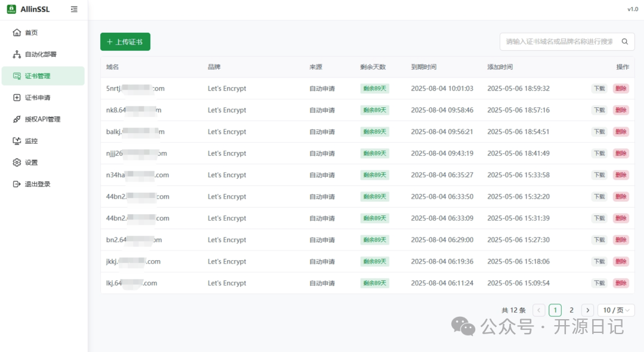This screenshot has width=644, height=352.
Task: Click the home icon in sidebar
Action: 17,33
